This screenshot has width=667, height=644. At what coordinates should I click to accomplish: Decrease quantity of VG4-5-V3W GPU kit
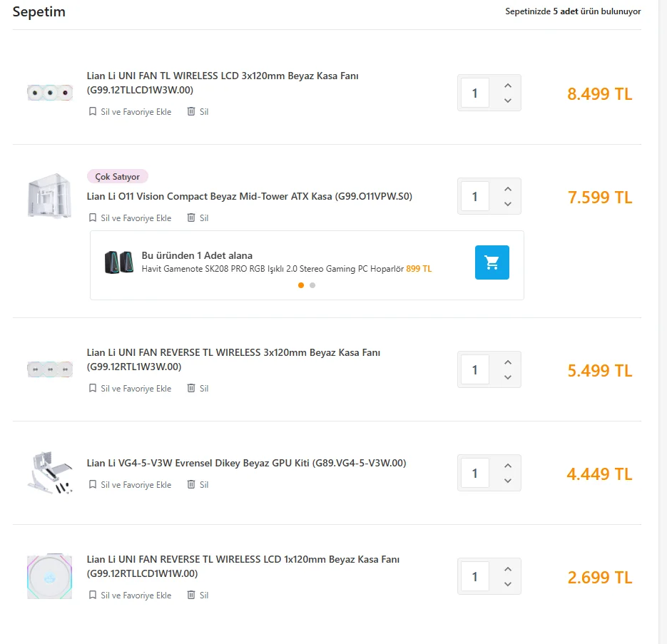pos(508,481)
